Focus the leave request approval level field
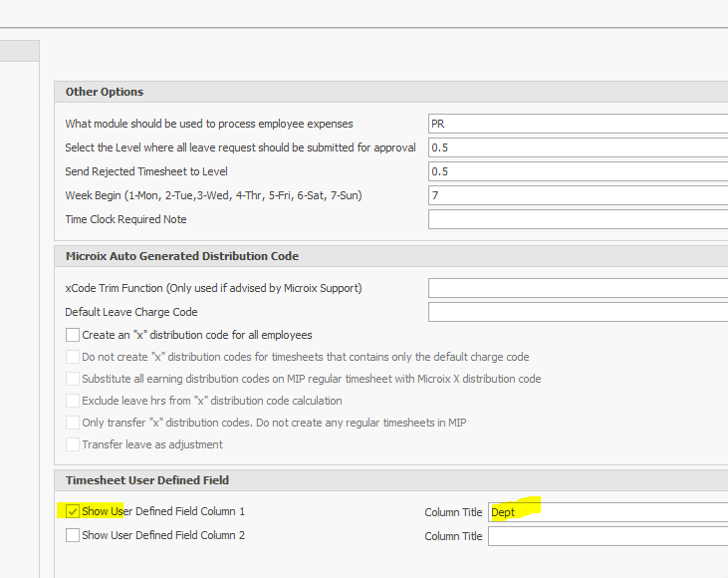Viewport: 728px width, 578px height. (x=578, y=147)
